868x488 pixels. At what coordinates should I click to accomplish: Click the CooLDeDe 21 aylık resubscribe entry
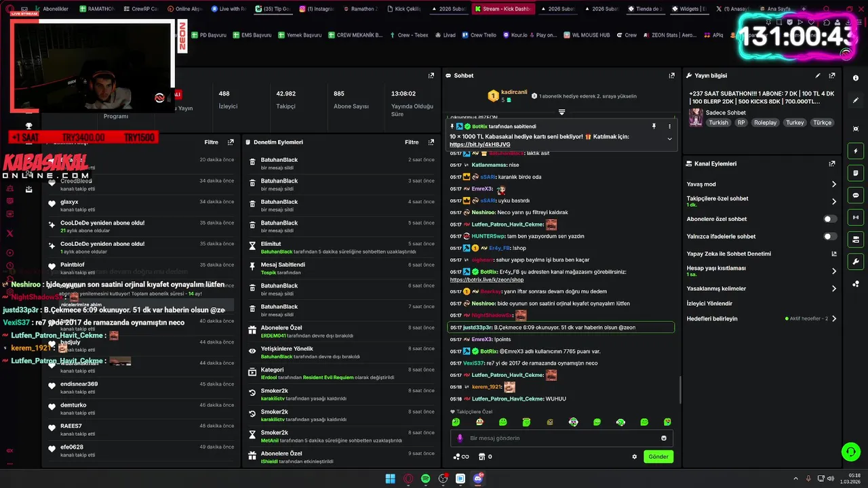click(x=141, y=226)
